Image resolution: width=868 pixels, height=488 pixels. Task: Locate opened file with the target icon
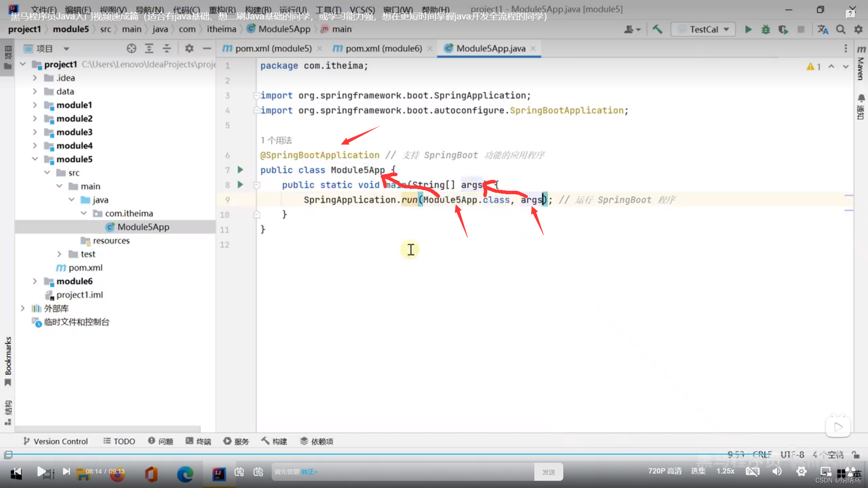tap(132, 48)
